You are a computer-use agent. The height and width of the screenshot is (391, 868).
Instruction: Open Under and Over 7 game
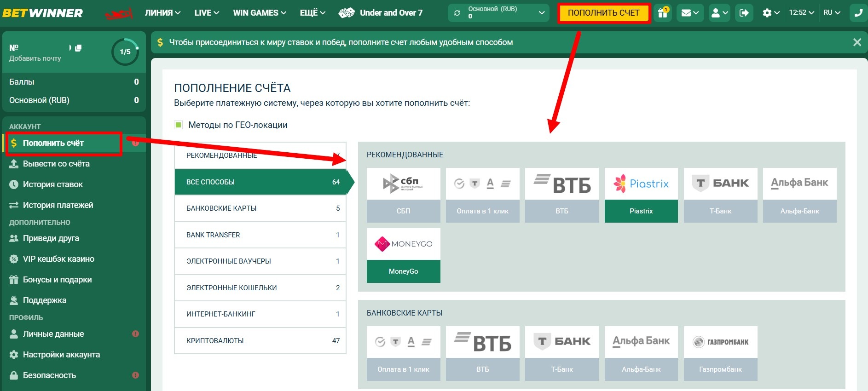coord(391,13)
